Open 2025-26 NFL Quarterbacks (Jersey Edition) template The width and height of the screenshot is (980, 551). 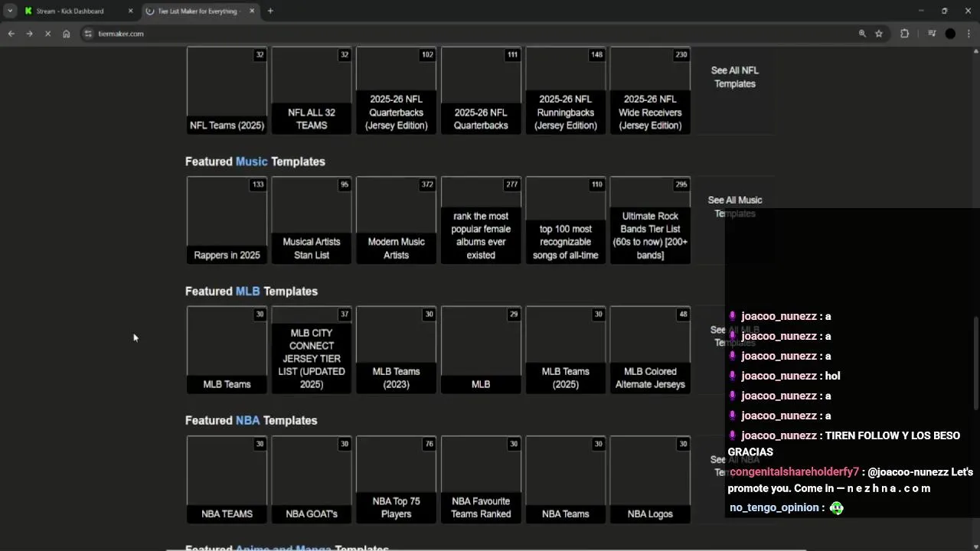[x=396, y=91]
